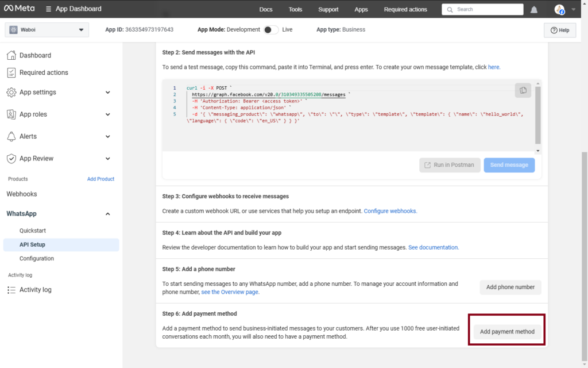Click the graph.facebook.com URL in code
This screenshot has width=588, height=368.
click(269, 95)
